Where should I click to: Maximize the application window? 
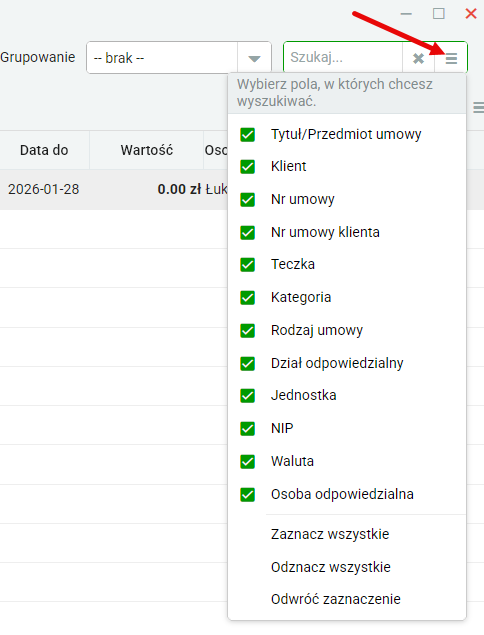click(439, 14)
